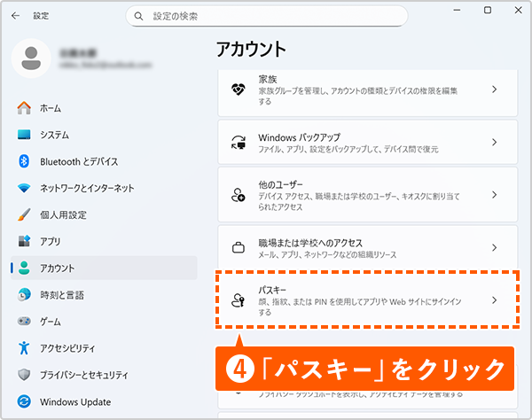
Task: Click the search magnifier icon
Action: [138, 16]
